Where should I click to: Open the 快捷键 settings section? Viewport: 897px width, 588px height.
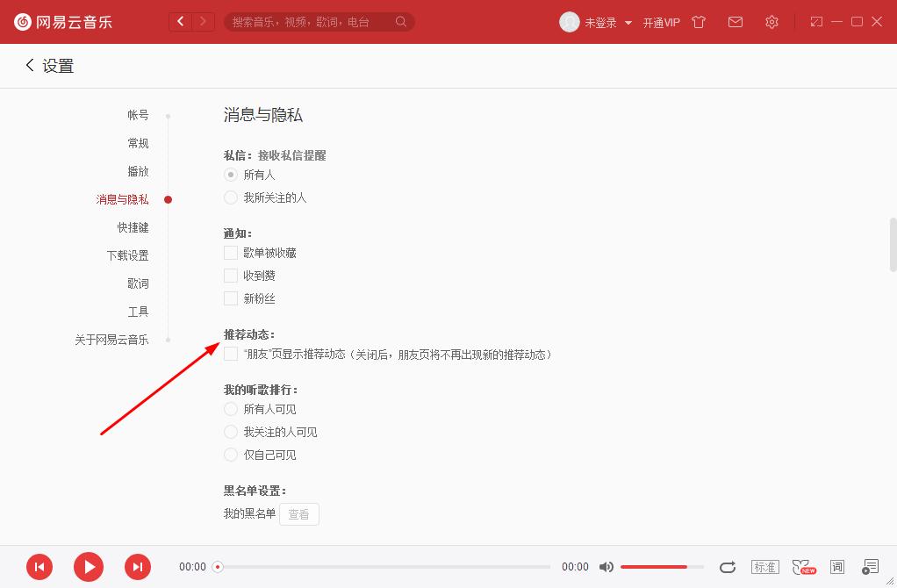coord(133,227)
